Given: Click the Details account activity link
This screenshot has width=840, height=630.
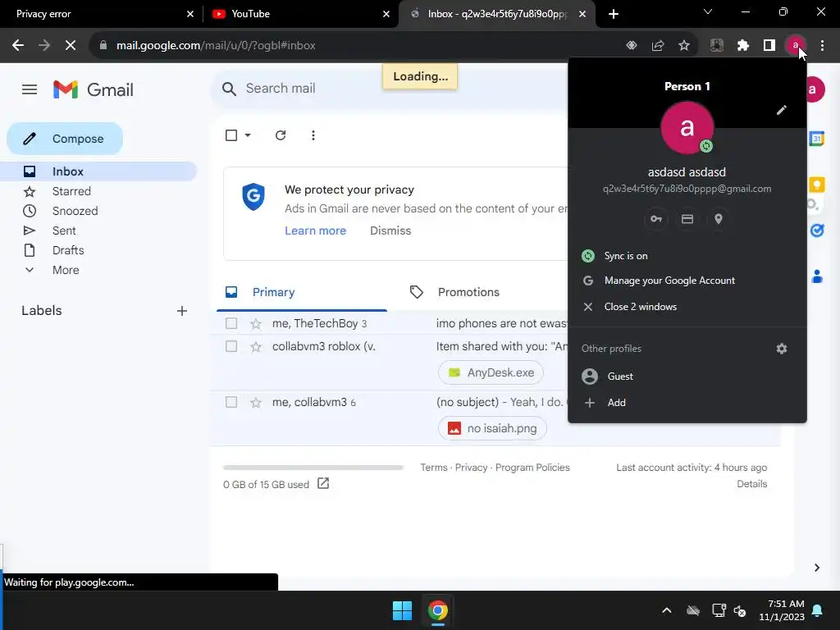Looking at the screenshot, I should (751, 484).
